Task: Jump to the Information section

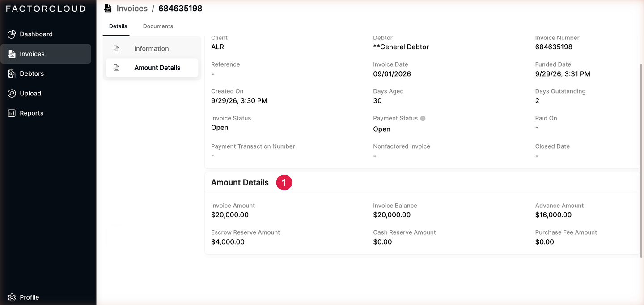Action: pos(152,49)
